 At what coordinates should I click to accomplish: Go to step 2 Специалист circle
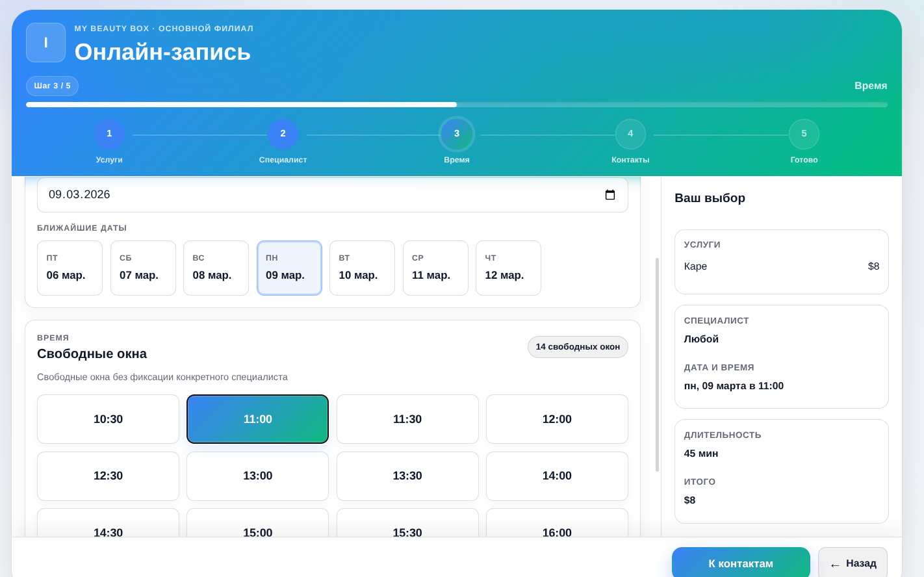coord(283,134)
